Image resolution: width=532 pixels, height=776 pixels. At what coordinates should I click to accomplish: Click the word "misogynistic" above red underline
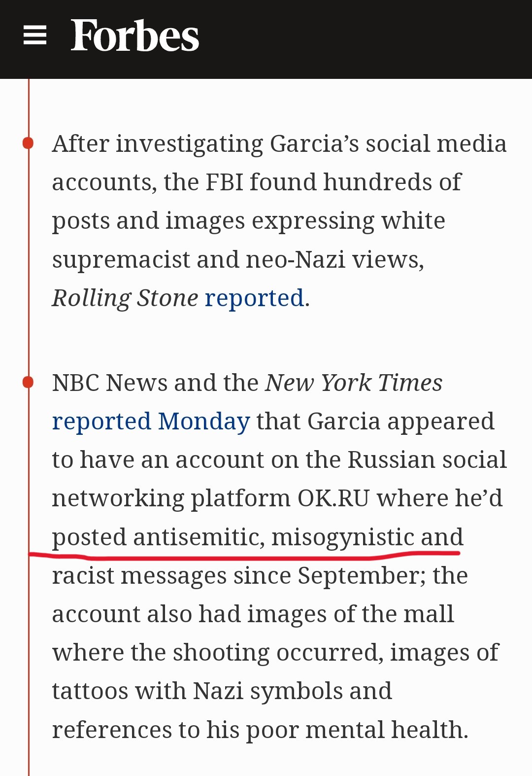(x=342, y=537)
